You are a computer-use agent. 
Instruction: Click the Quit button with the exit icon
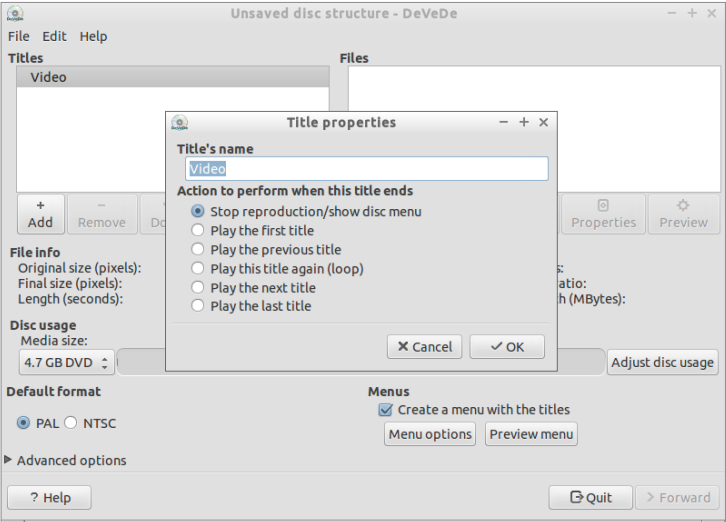[590, 497]
